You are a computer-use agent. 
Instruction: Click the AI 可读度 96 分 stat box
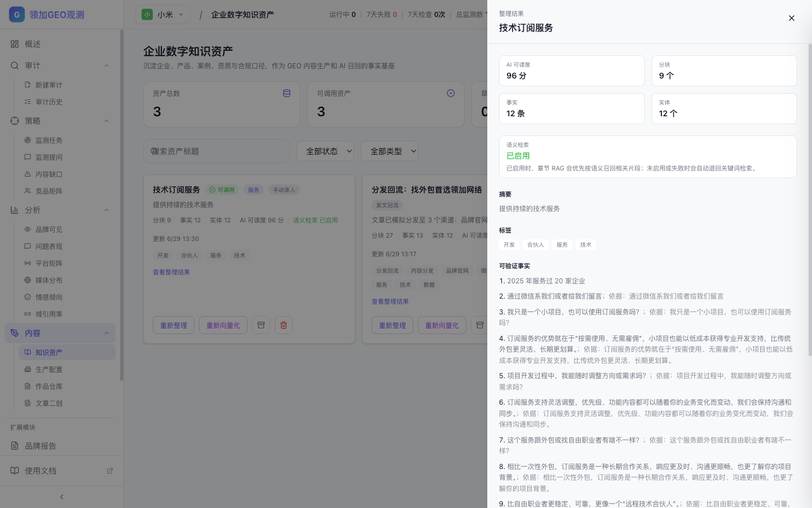(x=572, y=71)
